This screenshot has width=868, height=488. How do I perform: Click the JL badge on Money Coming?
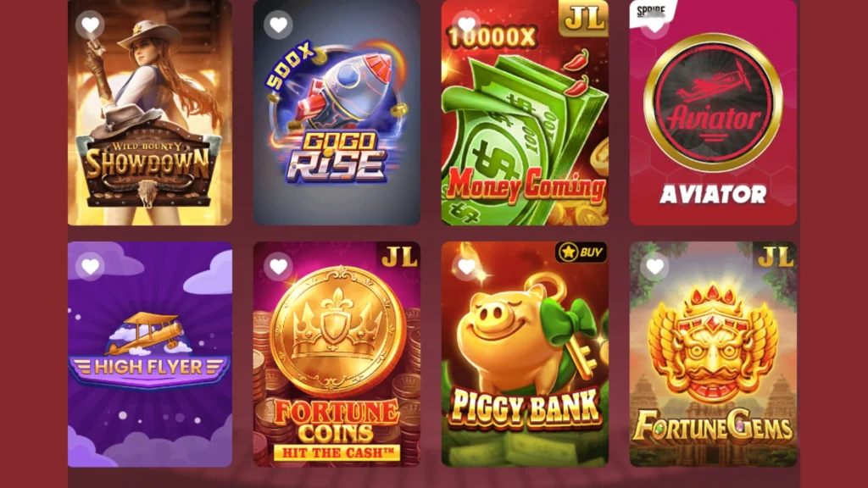[x=583, y=19]
